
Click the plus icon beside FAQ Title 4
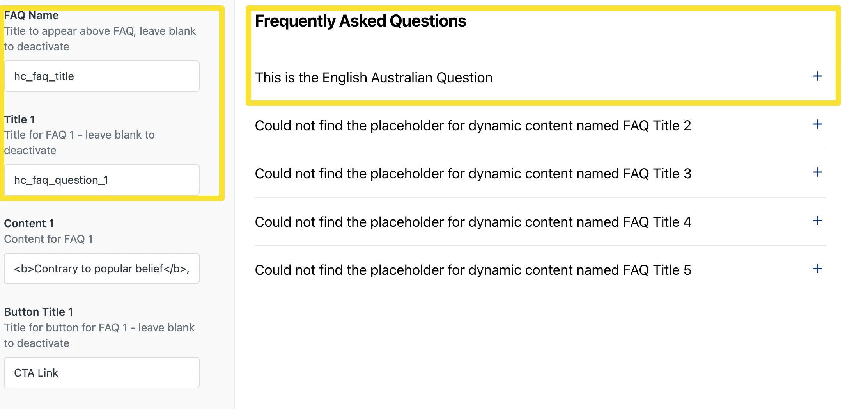click(817, 221)
